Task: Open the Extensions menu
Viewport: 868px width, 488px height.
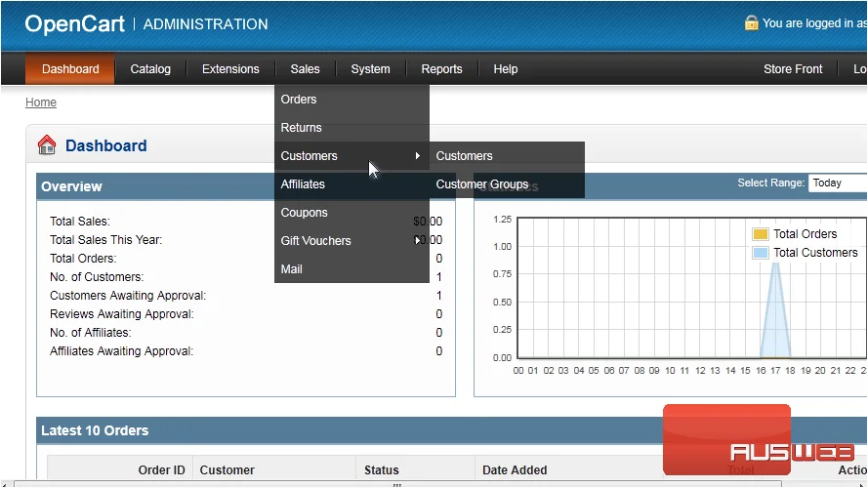Action: 230,69
